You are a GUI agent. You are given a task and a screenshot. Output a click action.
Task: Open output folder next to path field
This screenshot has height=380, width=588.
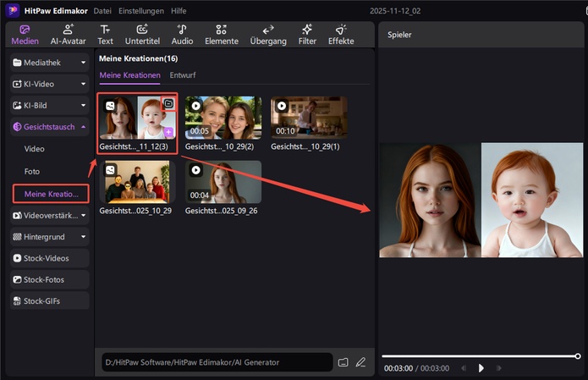point(343,362)
